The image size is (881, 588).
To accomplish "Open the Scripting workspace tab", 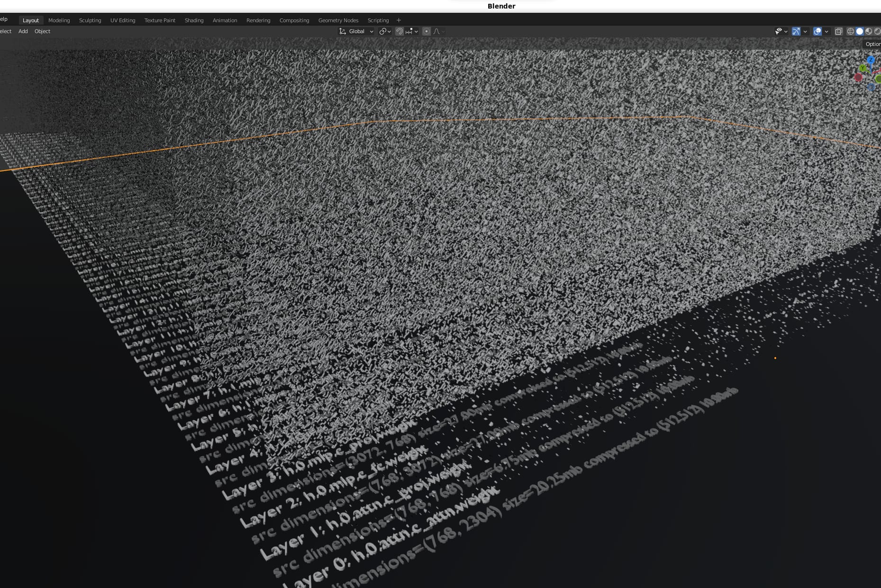I will pyautogui.click(x=378, y=20).
